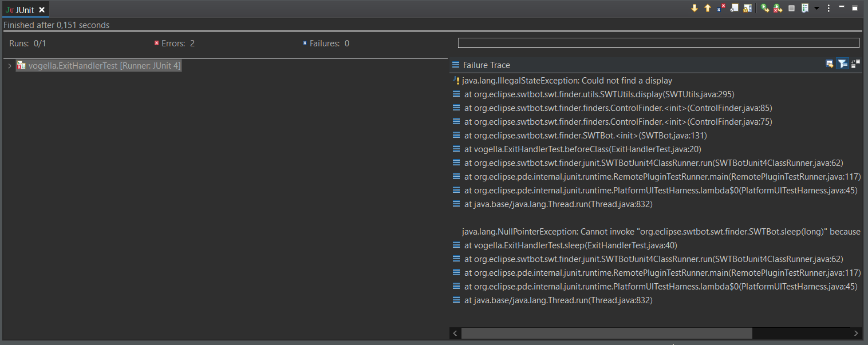Rerun Test - Failures First icon

pos(778,8)
